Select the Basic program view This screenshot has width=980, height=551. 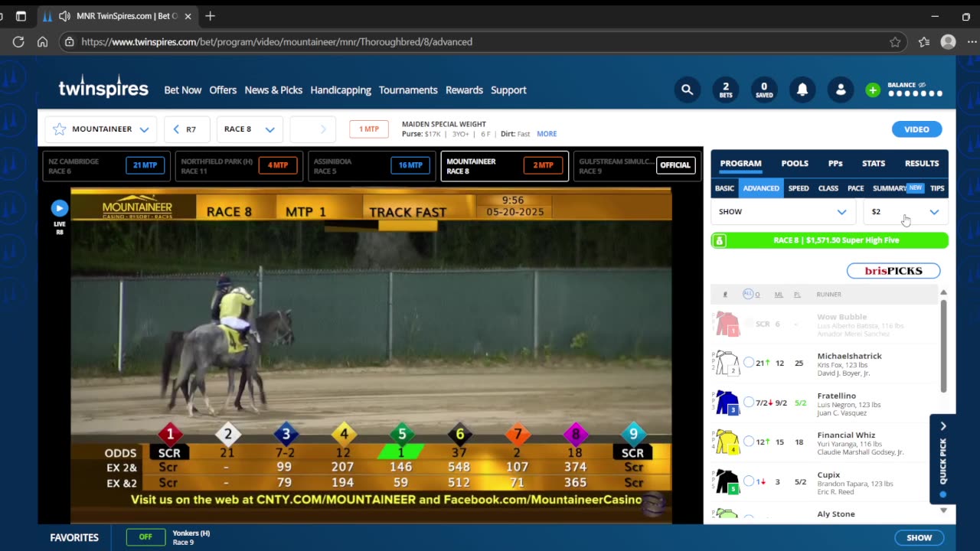click(x=724, y=188)
